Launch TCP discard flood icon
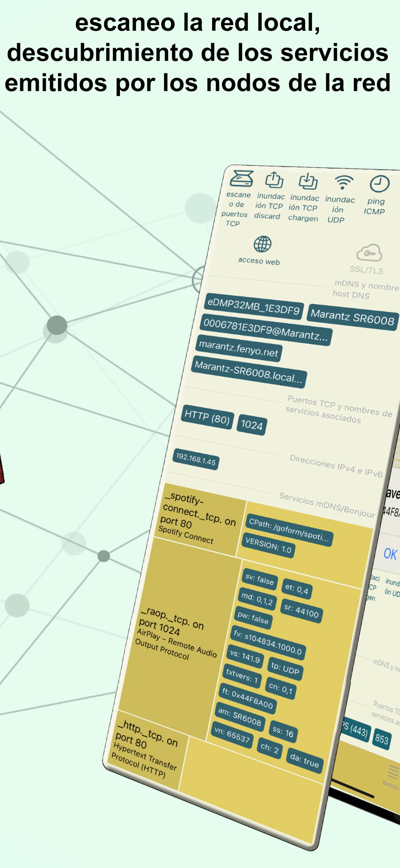 [x=274, y=180]
